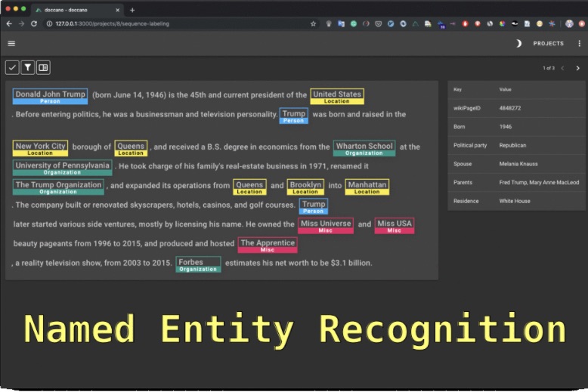Screen dimensions: 588x392
Task: Click the browser back arrow
Action: [9, 23]
